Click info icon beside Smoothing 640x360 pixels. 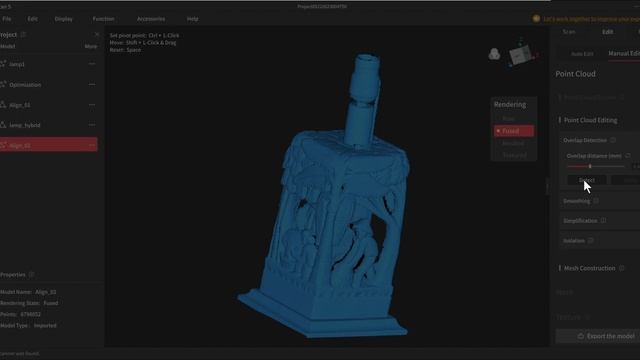pyautogui.click(x=596, y=200)
